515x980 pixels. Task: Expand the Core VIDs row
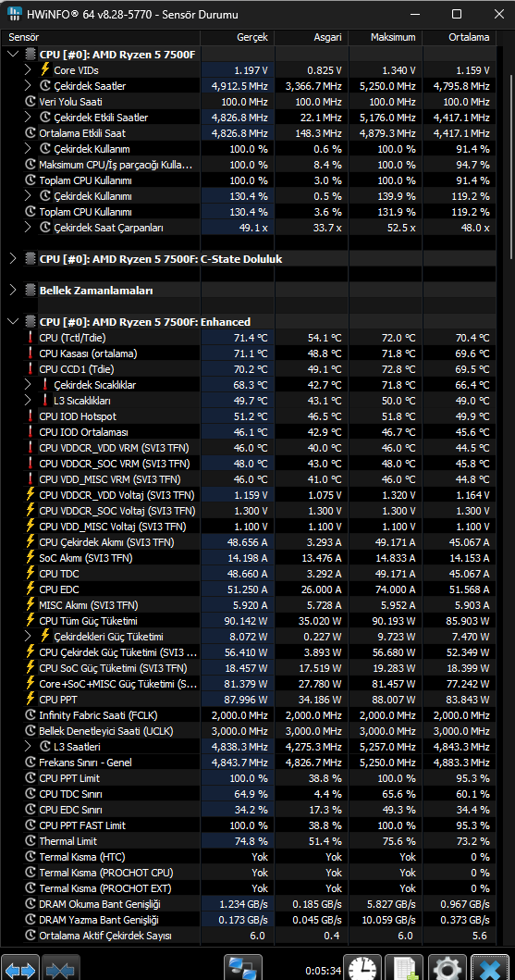click(28, 70)
